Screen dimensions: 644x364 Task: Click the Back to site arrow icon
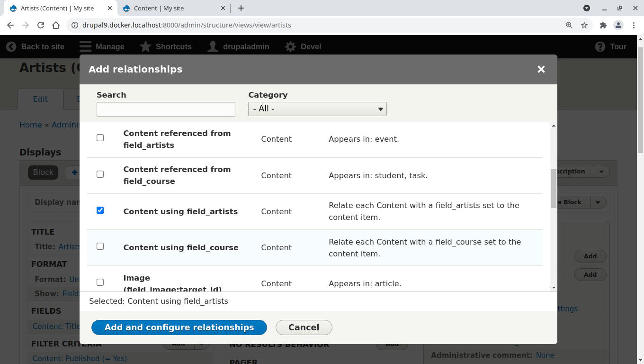click(x=11, y=46)
